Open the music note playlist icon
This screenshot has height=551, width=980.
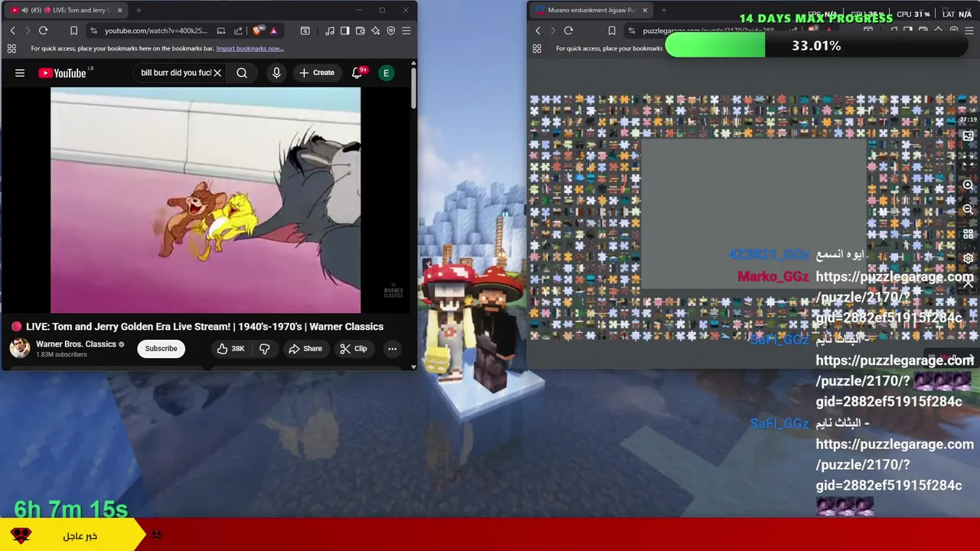pos(329,31)
